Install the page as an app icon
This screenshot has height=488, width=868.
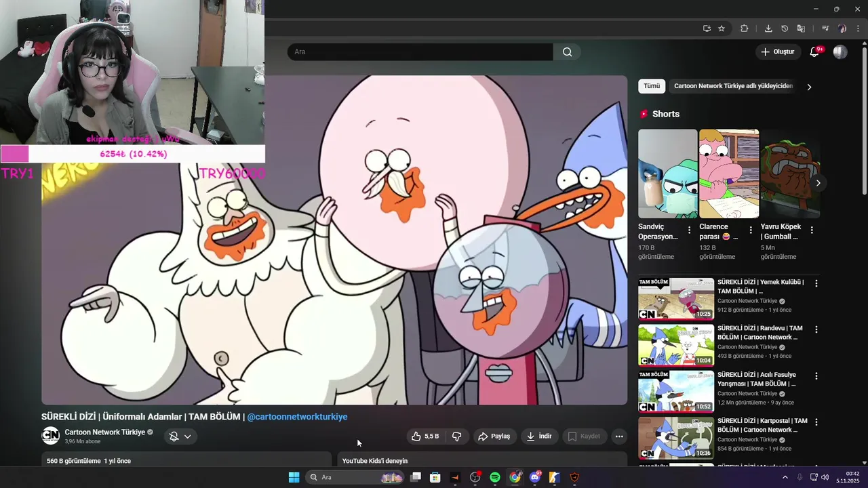707,28
